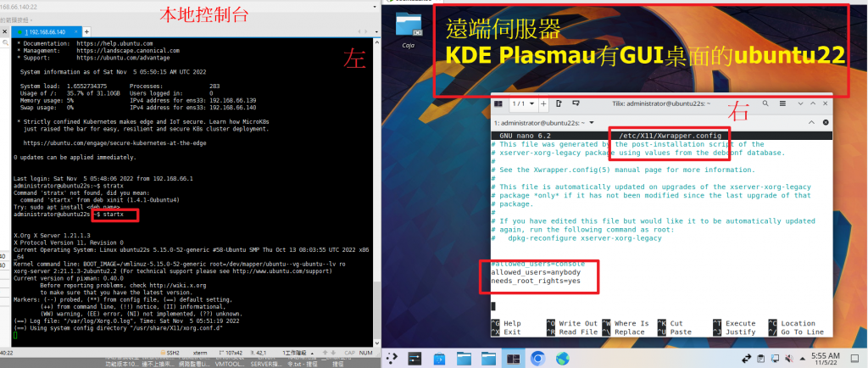The height and width of the screenshot is (368, 868).
Task: Open the Tilix hamburger menu
Action: (x=782, y=103)
